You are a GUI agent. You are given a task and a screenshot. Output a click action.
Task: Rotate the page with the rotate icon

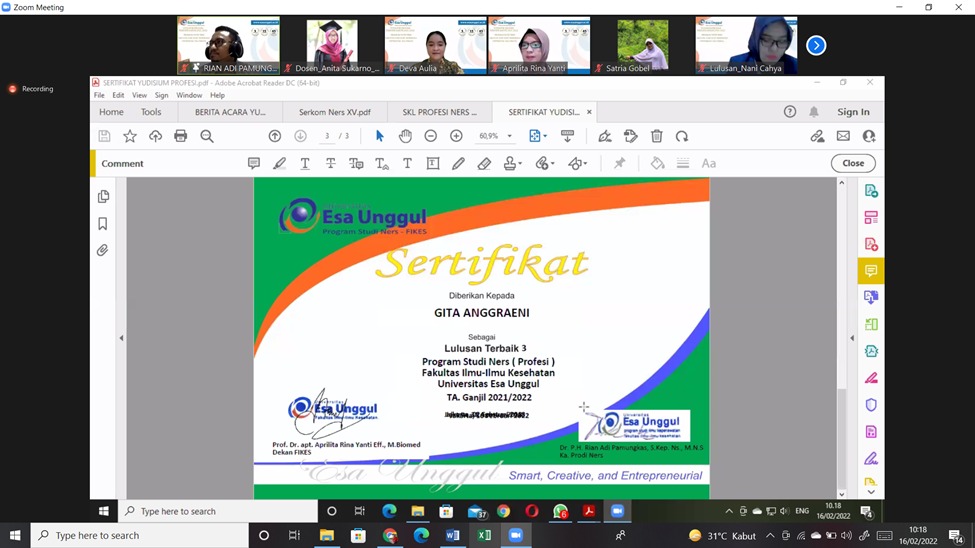click(x=682, y=136)
